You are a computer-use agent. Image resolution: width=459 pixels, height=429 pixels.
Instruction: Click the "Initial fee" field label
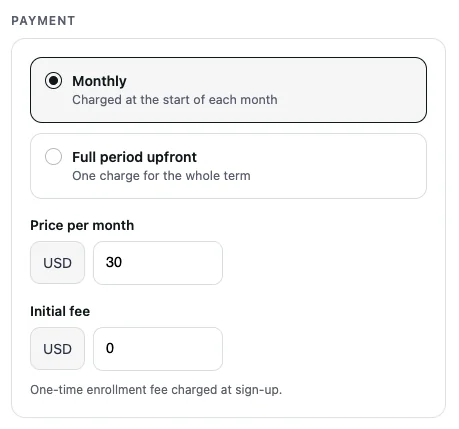pos(60,311)
